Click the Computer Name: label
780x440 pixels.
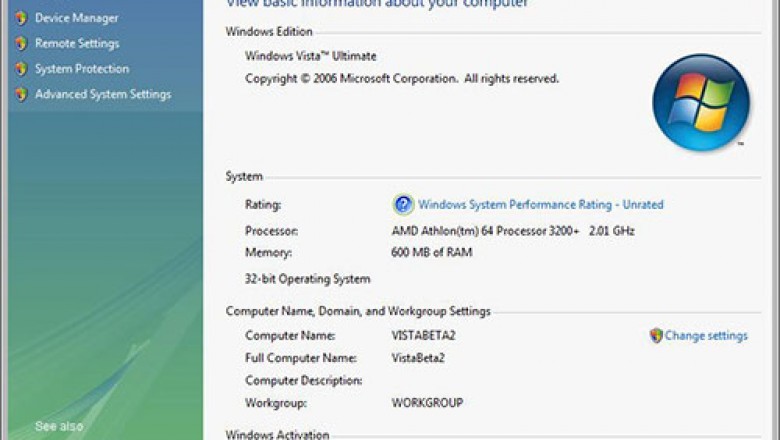[x=290, y=336]
